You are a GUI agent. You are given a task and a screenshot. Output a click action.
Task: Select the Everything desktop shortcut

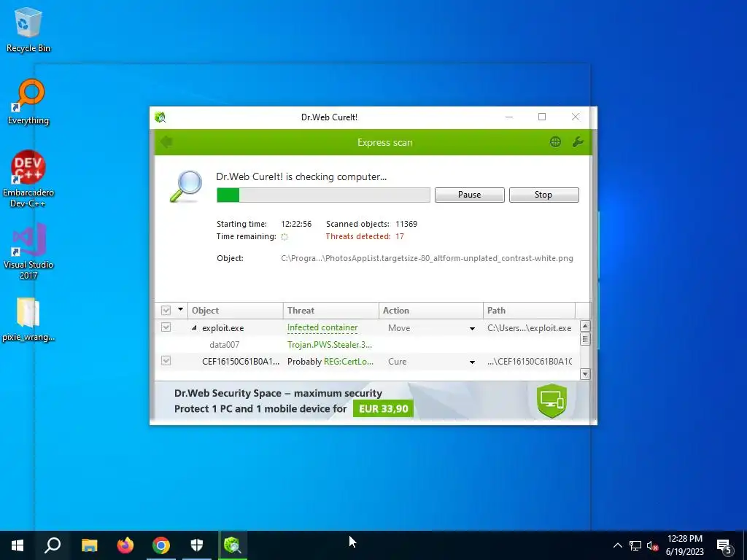pyautogui.click(x=28, y=103)
